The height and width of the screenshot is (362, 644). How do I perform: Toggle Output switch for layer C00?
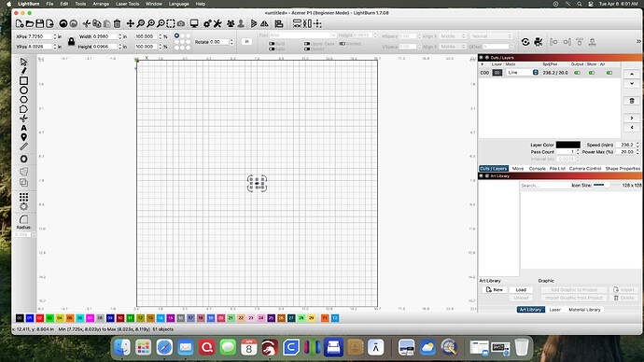577,73
